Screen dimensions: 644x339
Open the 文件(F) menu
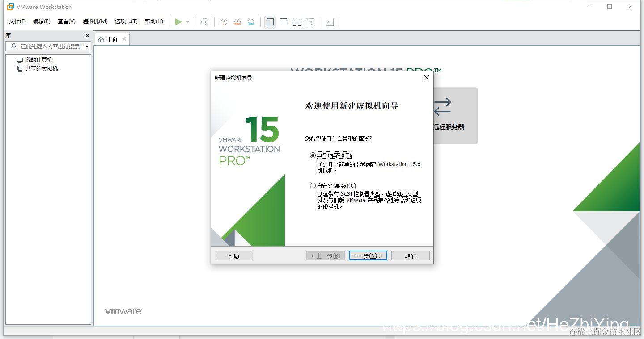[x=17, y=21]
